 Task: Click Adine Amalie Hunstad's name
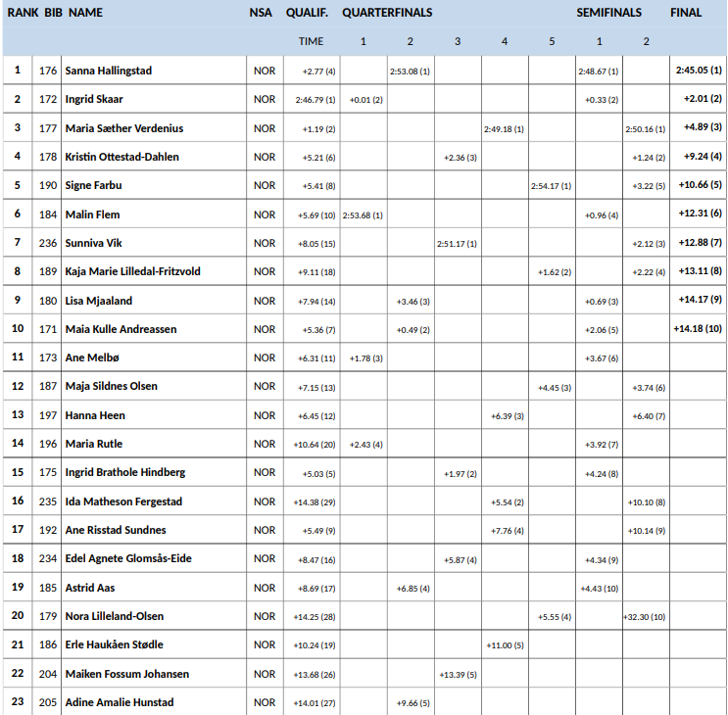[119, 702]
